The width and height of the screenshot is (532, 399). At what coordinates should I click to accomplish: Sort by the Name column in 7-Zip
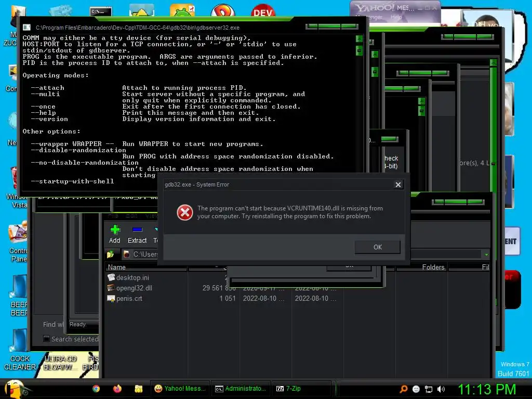(x=146, y=268)
